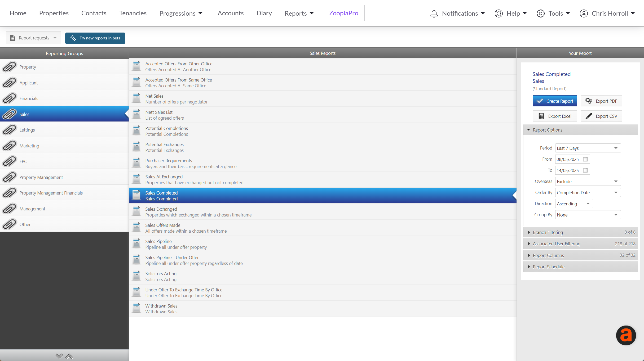Click the report icon beside Solicitors Acting
The height and width of the screenshot is (361, 644).
[x=136, y=276]
